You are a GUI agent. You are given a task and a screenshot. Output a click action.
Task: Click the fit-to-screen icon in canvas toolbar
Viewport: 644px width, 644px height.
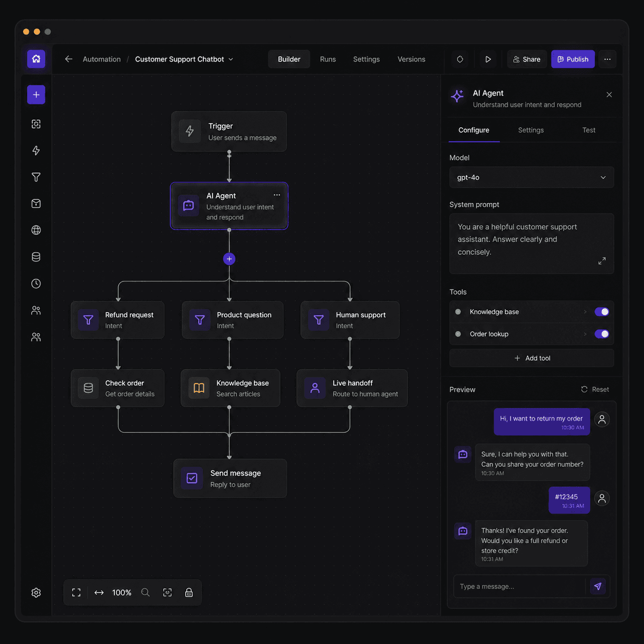[x=76, y=592]
